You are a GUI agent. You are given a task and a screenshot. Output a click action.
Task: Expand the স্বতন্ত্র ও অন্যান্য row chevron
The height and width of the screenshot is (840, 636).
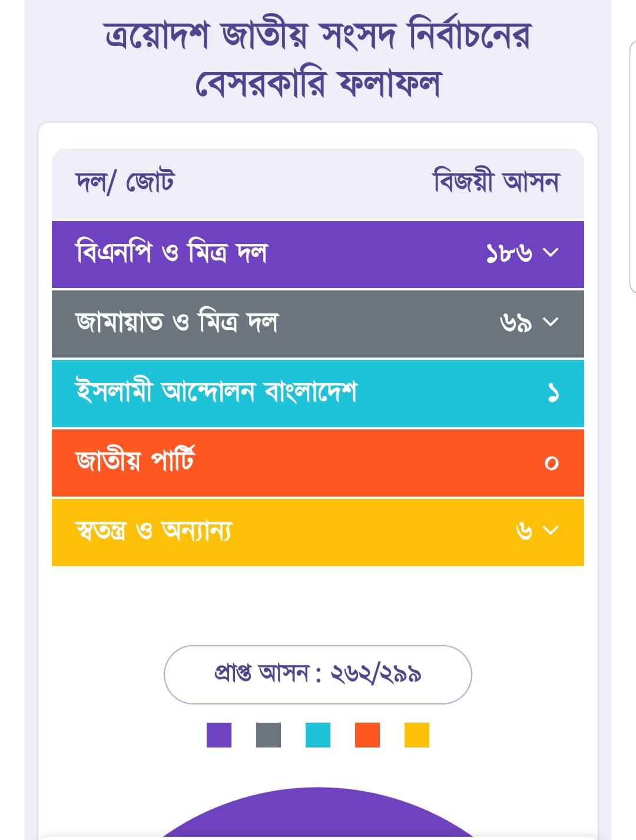(551, 531)
